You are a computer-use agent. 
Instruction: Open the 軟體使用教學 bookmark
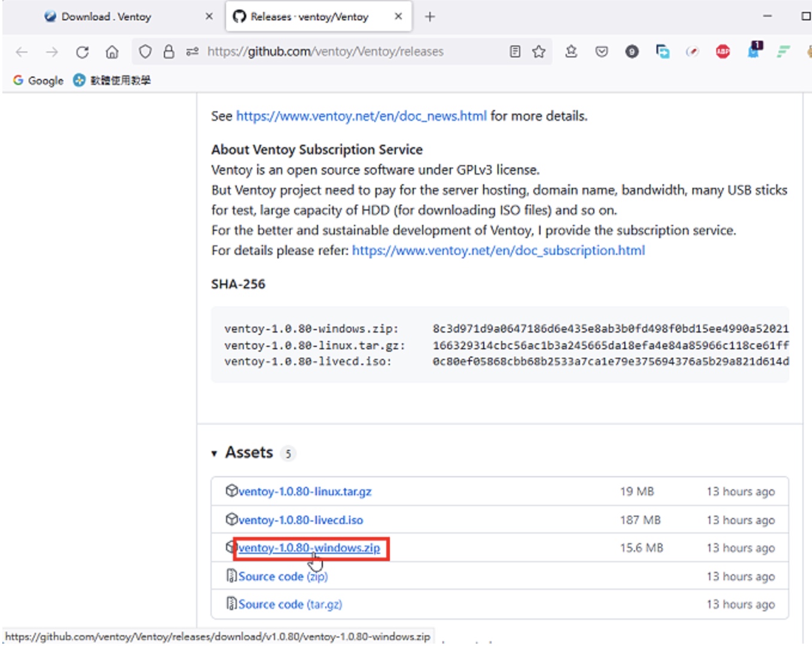click(112, 80)
